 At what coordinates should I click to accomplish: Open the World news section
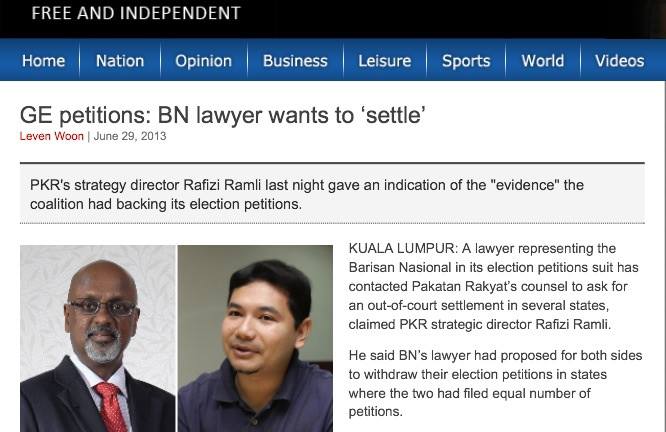(x=543, y=61)
